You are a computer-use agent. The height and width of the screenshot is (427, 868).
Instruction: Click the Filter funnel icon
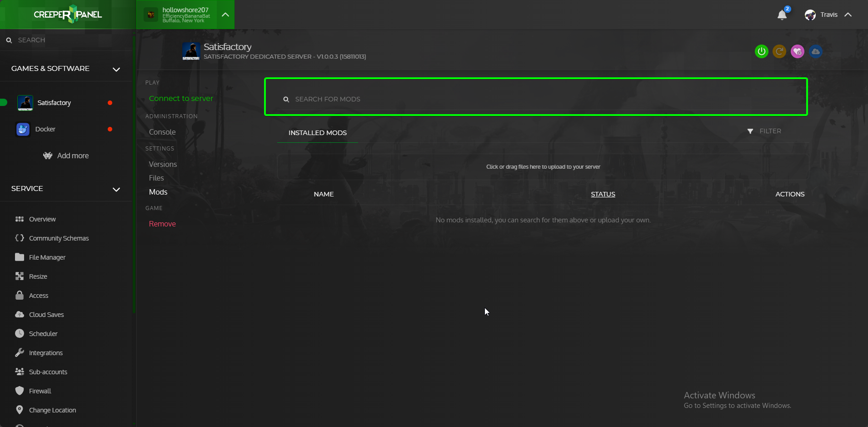coord(750,131)
